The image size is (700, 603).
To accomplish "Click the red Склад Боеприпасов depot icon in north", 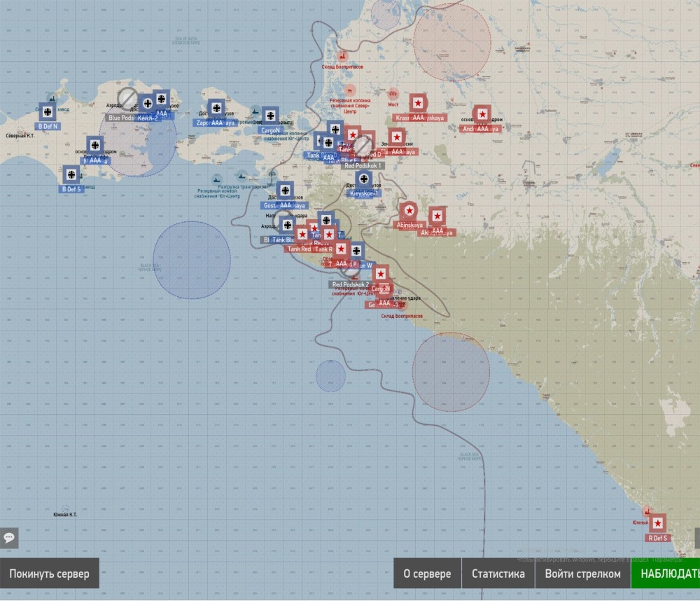I will click(342, 56).
